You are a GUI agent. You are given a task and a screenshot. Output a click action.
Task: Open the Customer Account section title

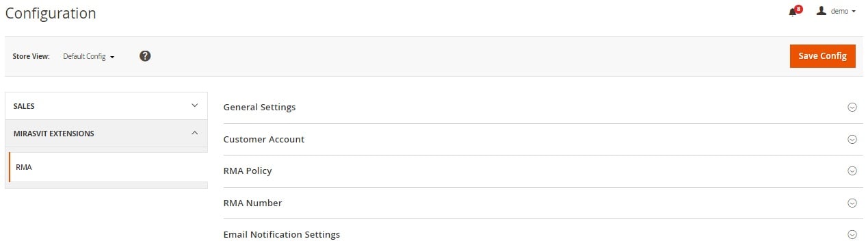click(x=264, y=139)
